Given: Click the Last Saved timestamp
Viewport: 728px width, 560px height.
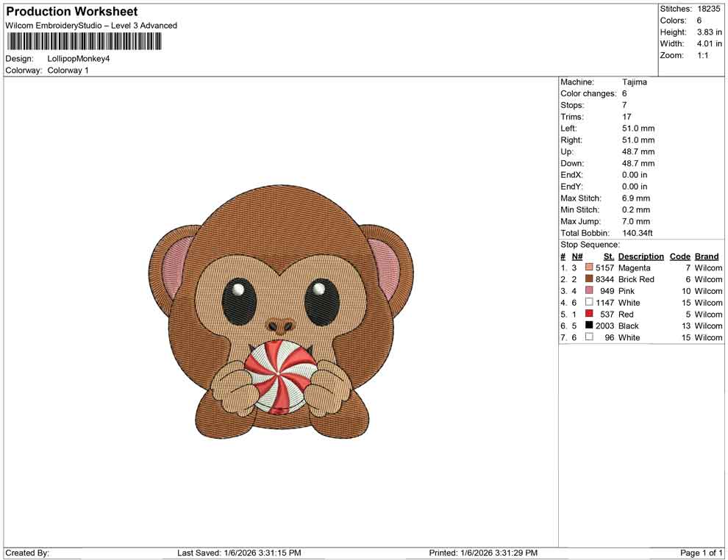Looking at the screenshot, I should click(238, 553).
